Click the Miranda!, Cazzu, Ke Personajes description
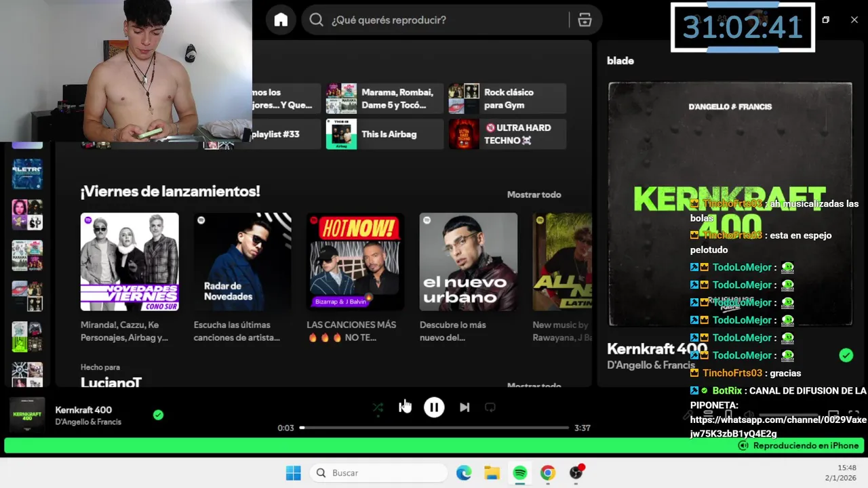Viewport: 868px width, 488px height. pos(125,331)
